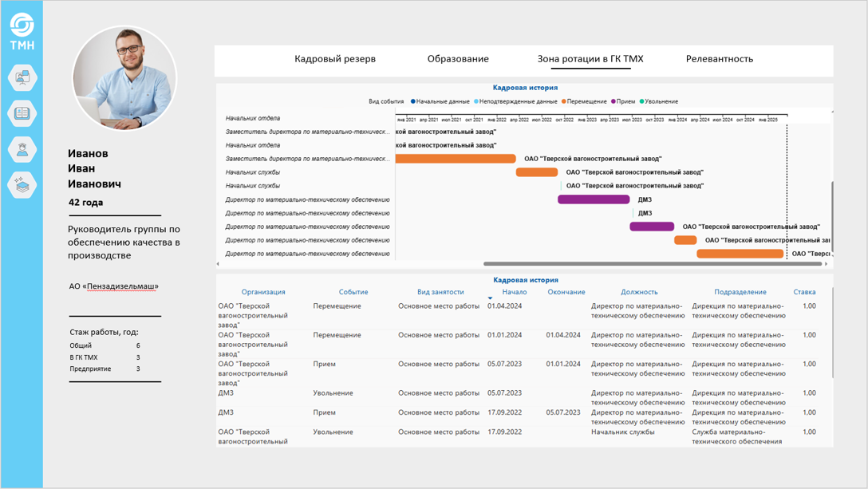This screenshot has height=489, width=868.
Task: Click the first "Директор по материально-техническому обеспечению" Gantt row label
Action: coord(307,199)
